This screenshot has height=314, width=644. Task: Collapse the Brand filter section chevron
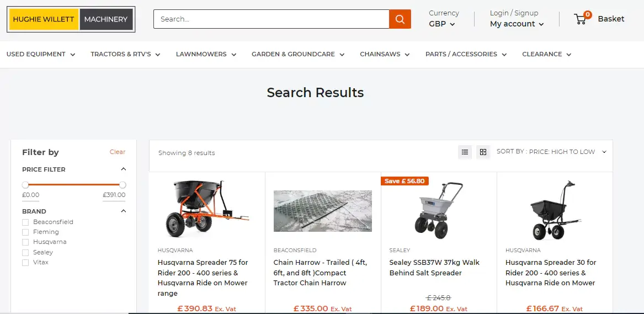pos(123,211)
